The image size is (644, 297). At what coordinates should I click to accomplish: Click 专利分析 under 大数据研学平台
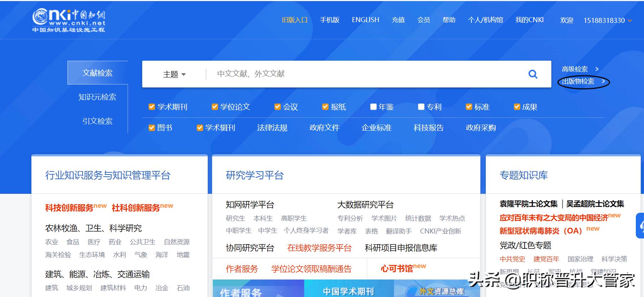(x=350, y=218)
